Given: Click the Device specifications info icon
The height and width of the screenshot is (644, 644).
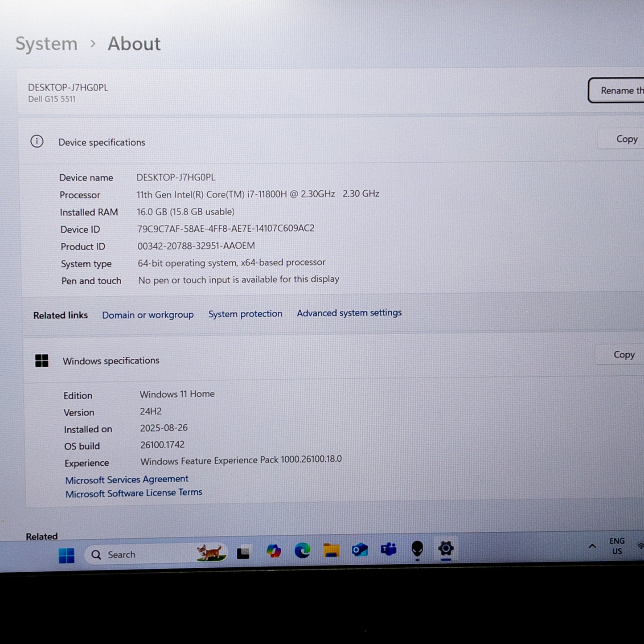Looking at the screenshot, I should (37, 142).
